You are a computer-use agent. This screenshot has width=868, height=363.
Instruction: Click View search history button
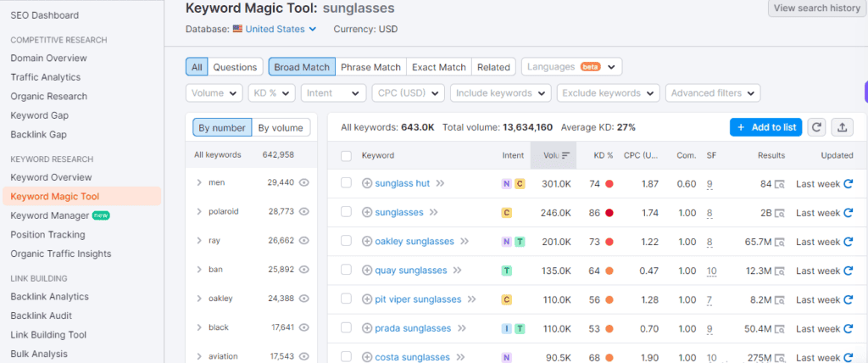[816, 8]
